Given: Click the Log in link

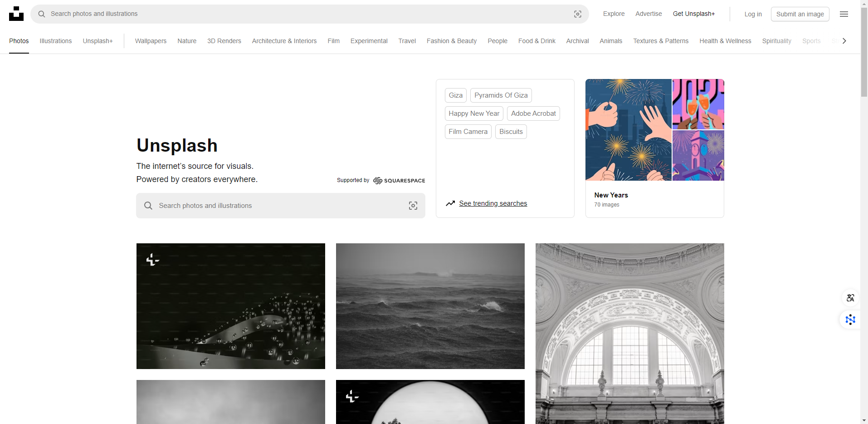Looking at the screenshot, I should click(753, 14).
